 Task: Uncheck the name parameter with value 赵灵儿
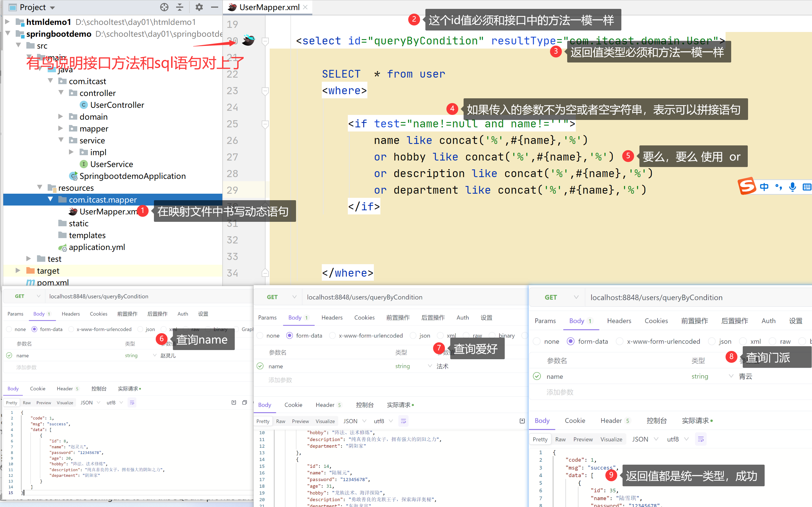pyautogui.click(x=9, y=355)
